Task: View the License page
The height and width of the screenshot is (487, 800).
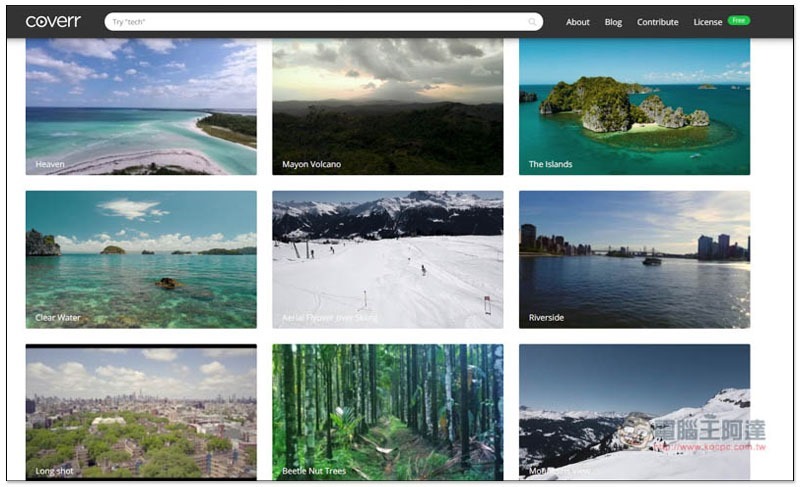Action: (707, 22)
